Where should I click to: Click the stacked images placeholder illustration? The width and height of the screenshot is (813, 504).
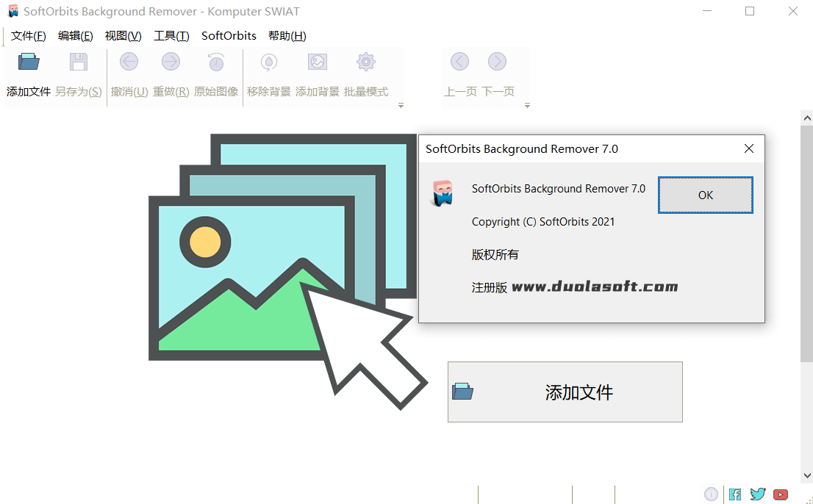click(287, 272)
